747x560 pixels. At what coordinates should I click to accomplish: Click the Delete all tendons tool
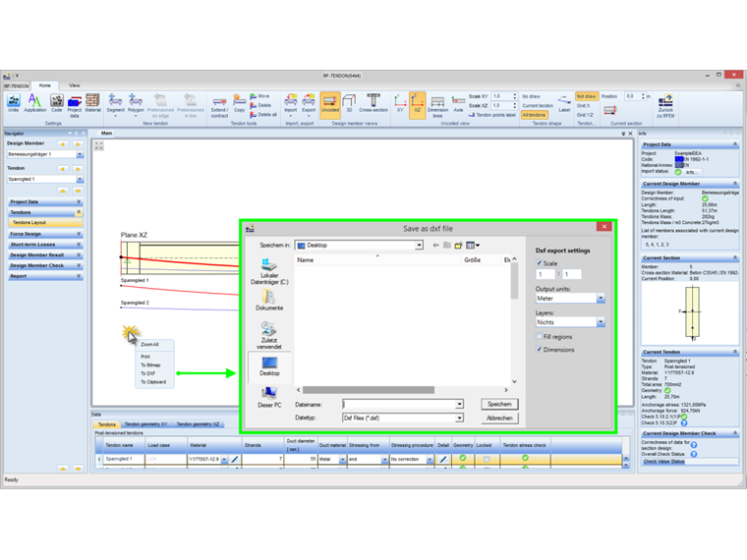(x=263, y=114)
